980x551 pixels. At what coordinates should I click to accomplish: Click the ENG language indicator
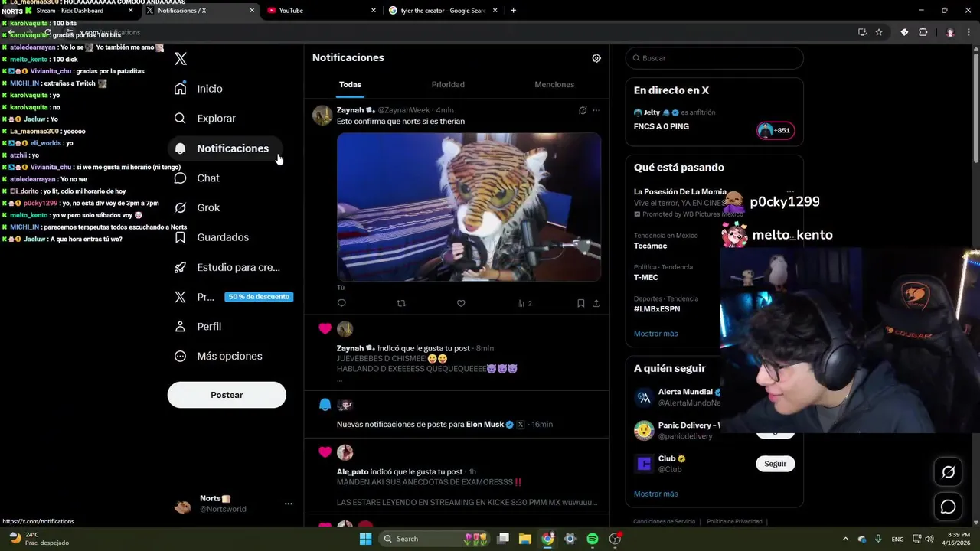click(897, 539)
